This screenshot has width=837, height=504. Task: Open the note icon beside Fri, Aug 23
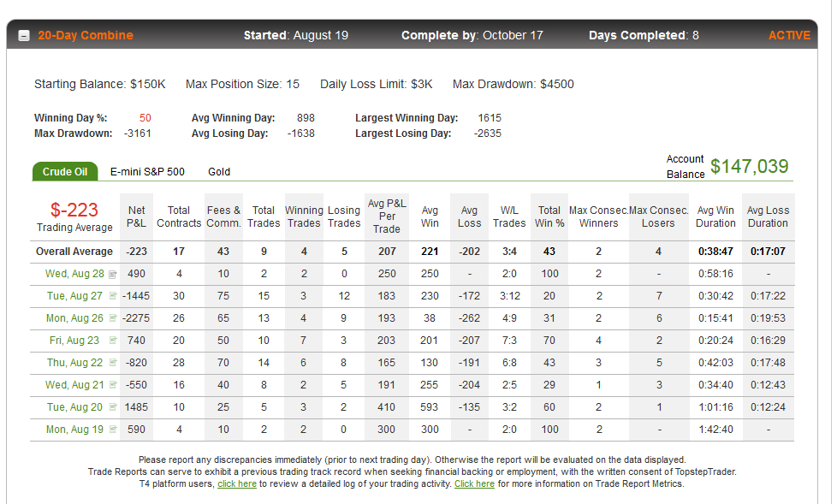point(113,340)
